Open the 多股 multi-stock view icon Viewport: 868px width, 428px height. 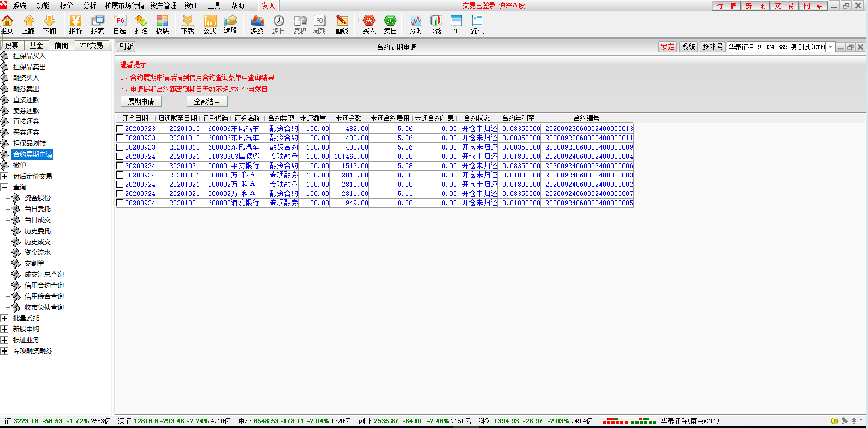coord(257,25)
